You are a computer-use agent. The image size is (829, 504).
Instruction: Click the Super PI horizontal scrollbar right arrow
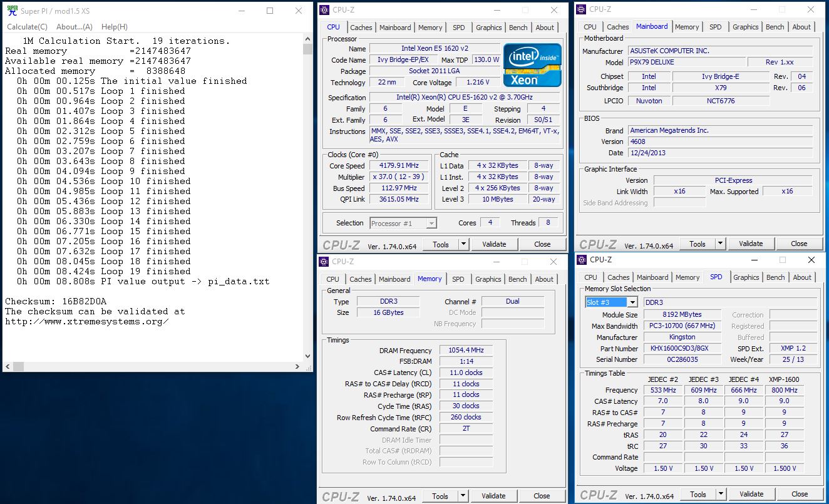point(297,367)
